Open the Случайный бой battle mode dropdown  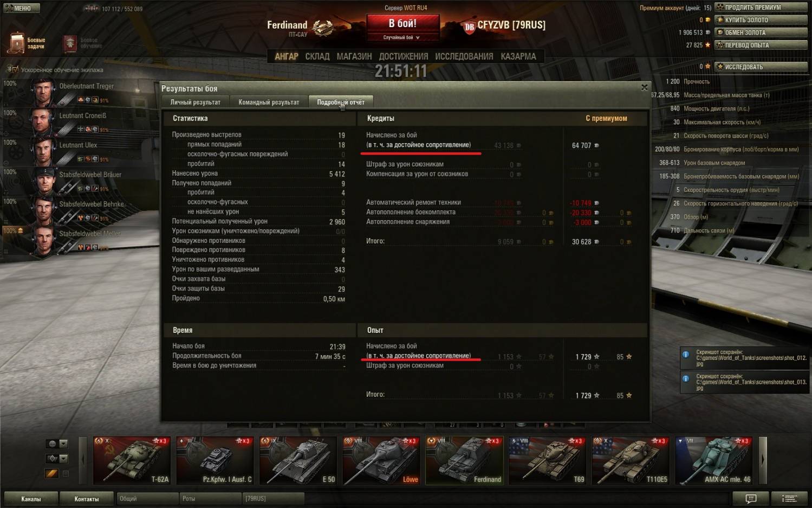pos(402,37)
